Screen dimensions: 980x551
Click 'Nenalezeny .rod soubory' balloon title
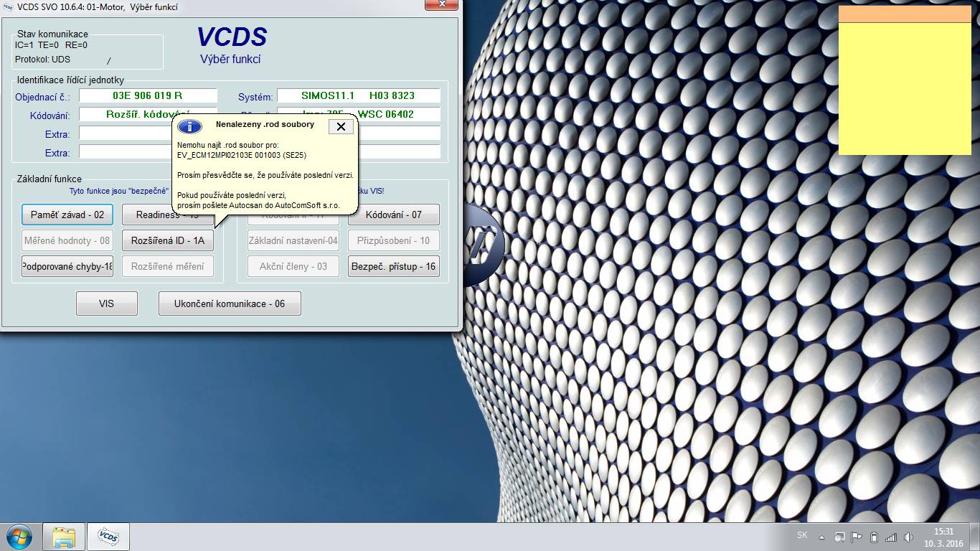click(265, 125)
